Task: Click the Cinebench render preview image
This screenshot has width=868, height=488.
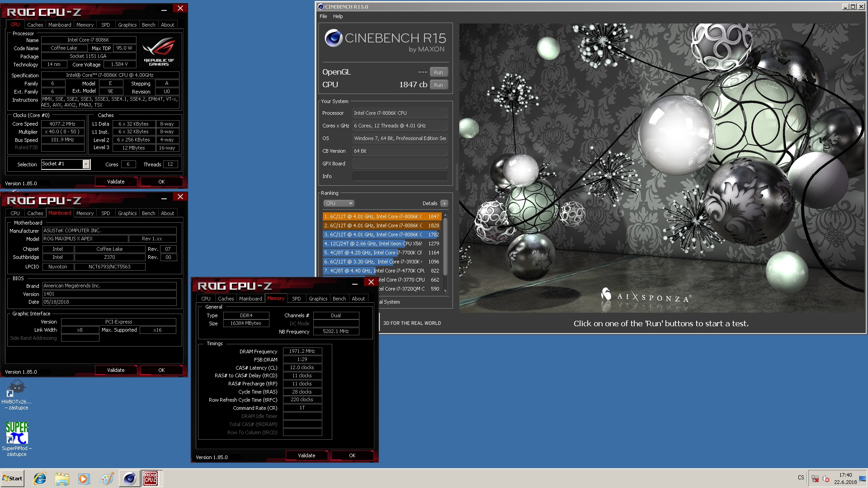Action: click(x=662, y=167)
